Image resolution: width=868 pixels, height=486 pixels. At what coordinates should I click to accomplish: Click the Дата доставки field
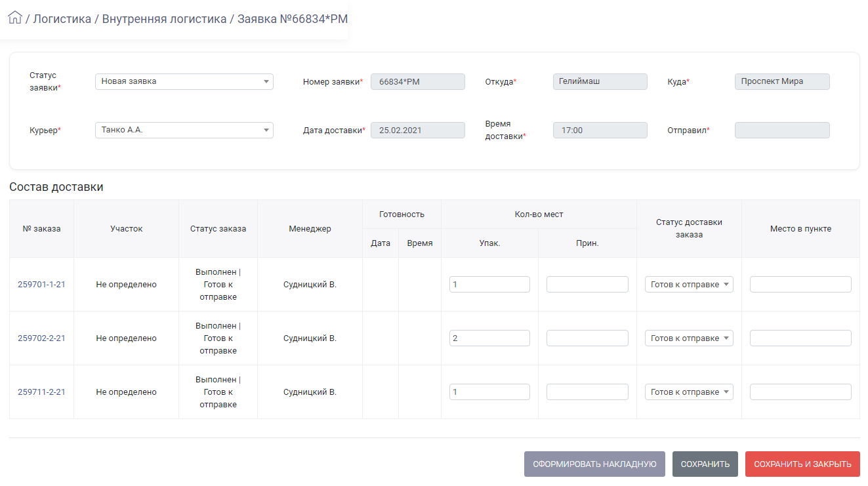[418, 130]
